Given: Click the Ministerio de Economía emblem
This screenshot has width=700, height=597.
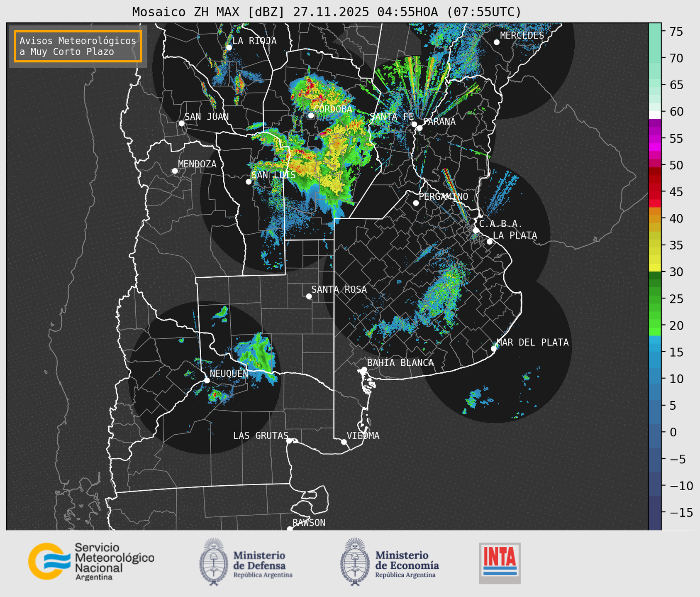Looking at the screenshot, I should tap(355, 562).
